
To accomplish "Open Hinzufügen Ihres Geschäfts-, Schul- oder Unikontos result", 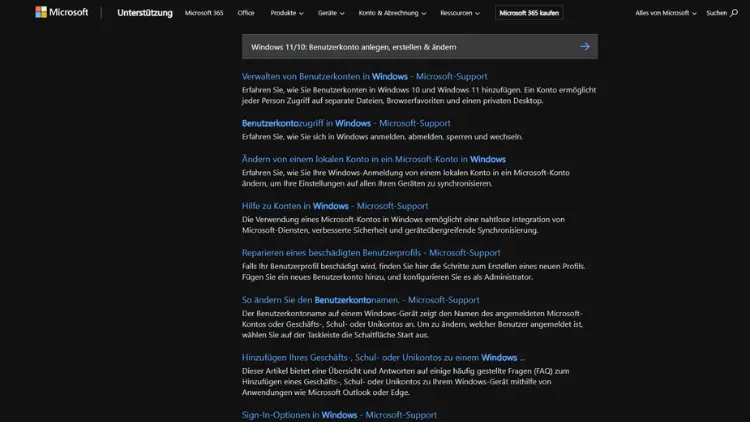I will point(383,357).
